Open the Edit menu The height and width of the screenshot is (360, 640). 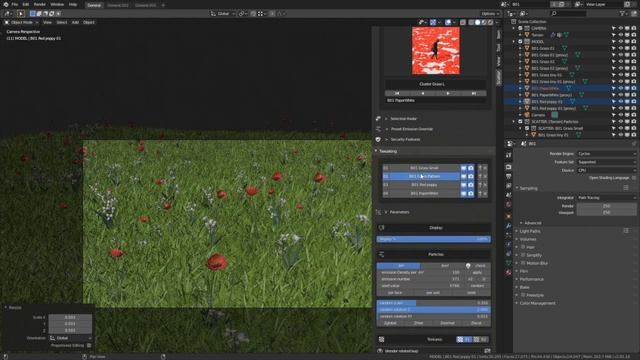[26, 4]
